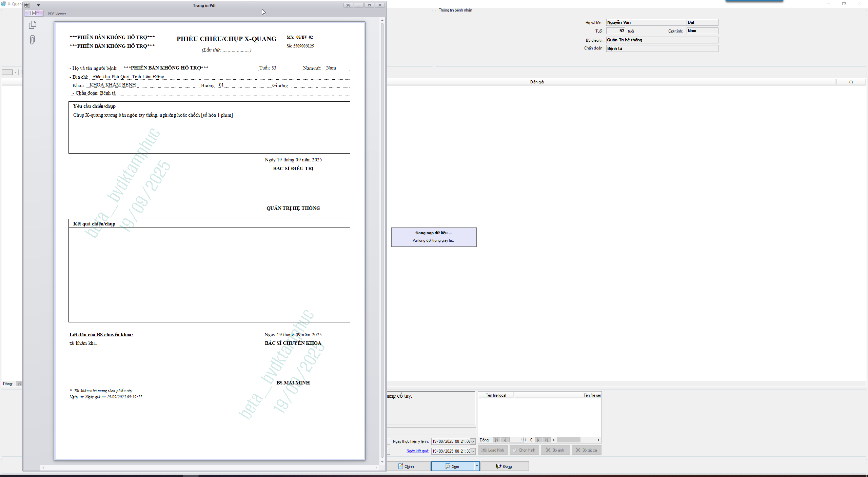Viewport: 868px width, 477px height.
Task: Click the Load hình camera button
Action: click(x=493, y=450)
